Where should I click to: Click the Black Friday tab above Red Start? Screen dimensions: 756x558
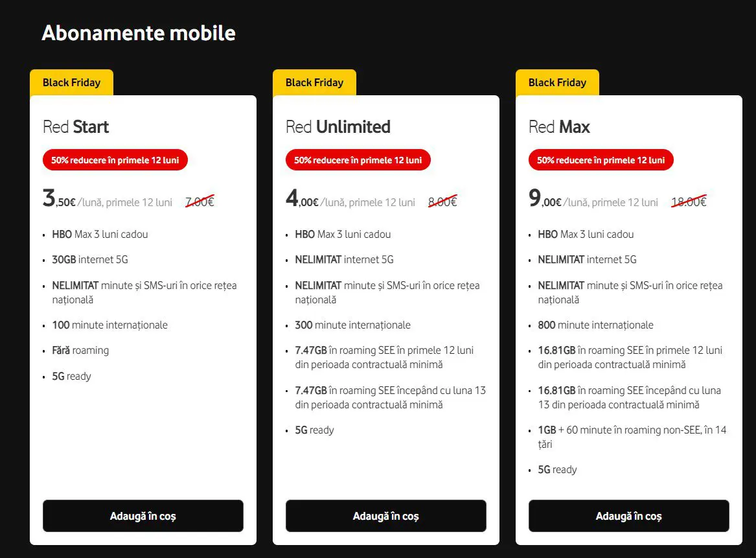pos(71,82)
